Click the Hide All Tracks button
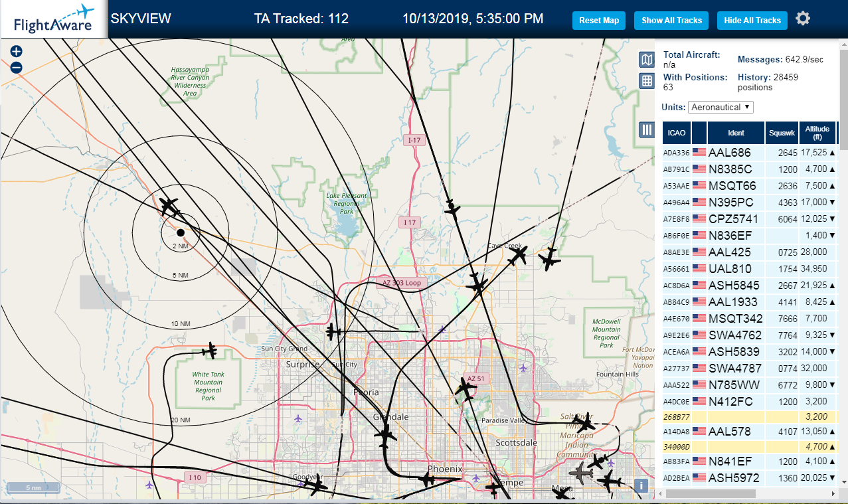Image resolution: width=848 pixels, height=504 pixels. point(752,21)
